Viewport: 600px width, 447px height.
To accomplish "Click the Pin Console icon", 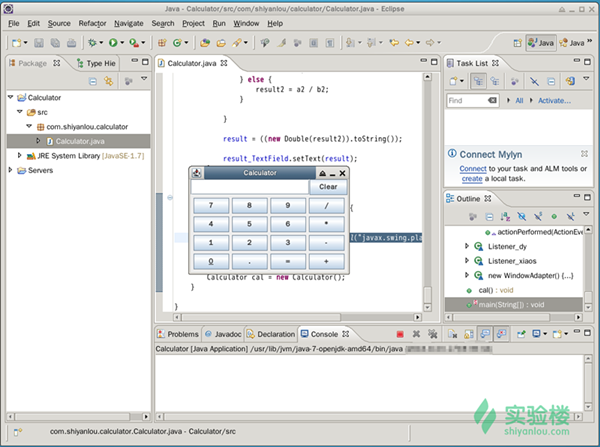I will point(521,334).
